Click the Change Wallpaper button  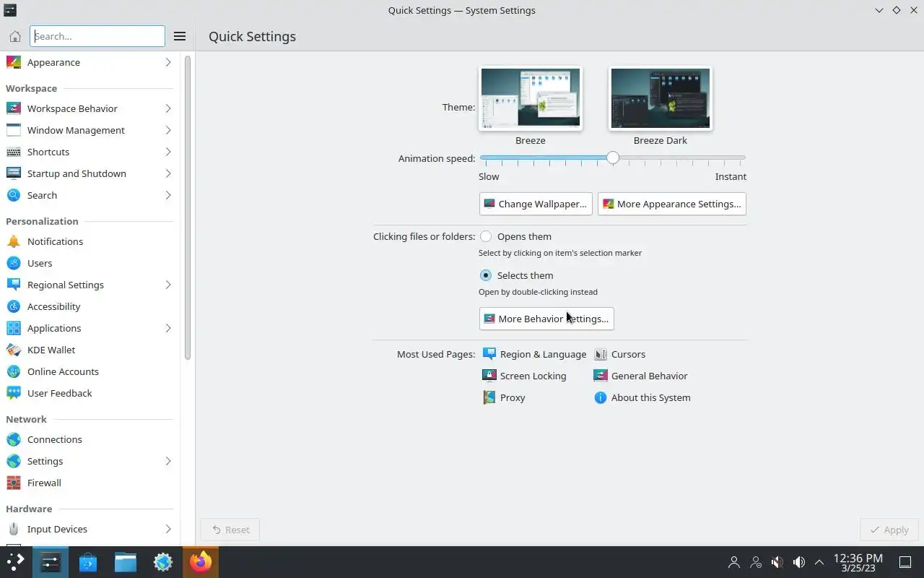[x=536, y=204]
